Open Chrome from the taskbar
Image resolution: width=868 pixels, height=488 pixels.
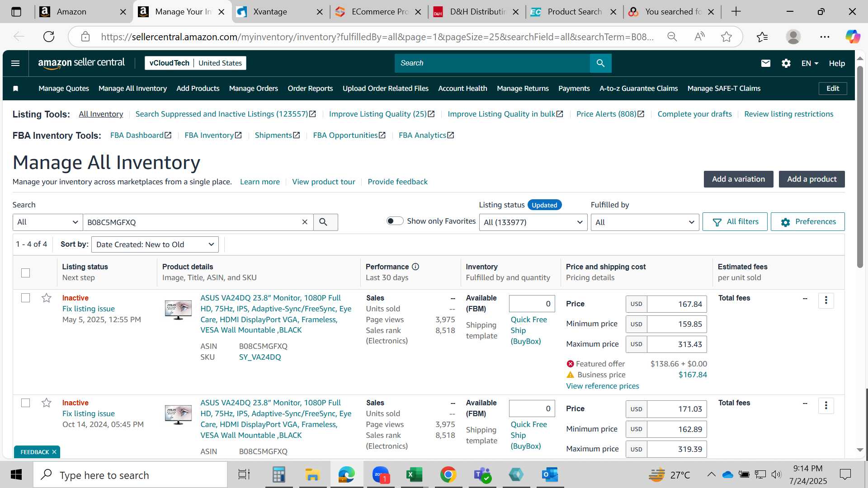pos(448,475)
